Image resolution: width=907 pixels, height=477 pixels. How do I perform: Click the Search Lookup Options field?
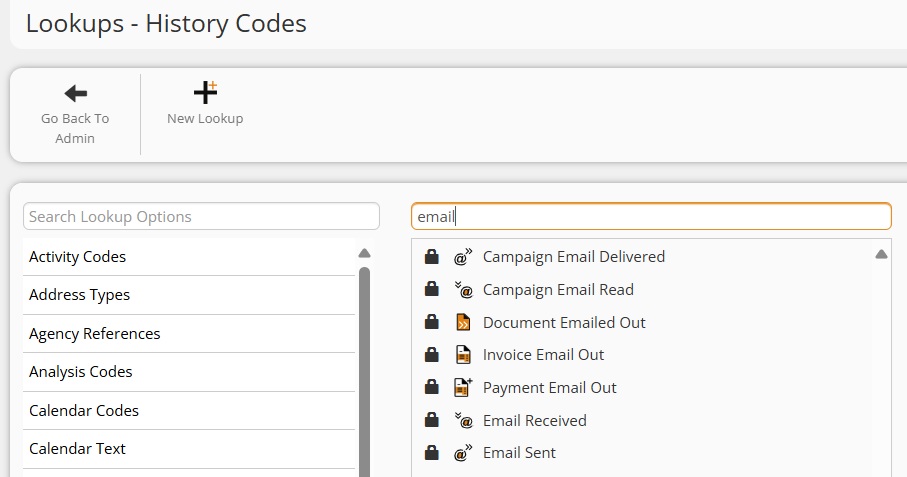point(201,216)
